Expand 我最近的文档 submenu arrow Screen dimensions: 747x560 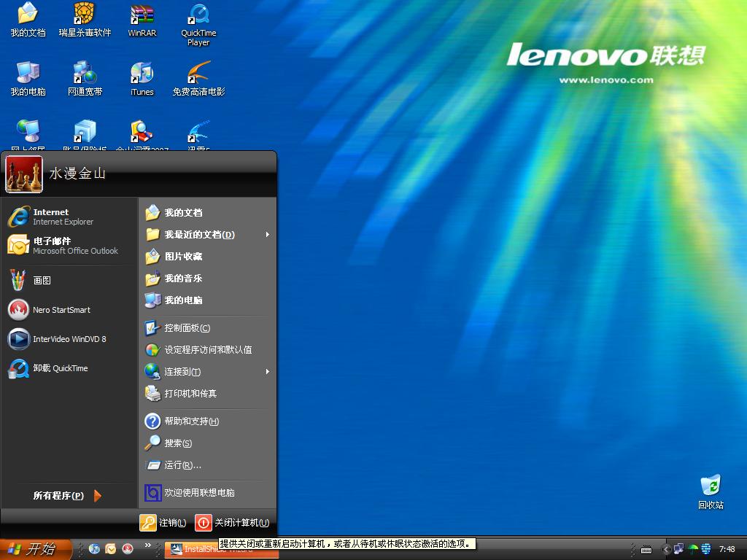(268, 235)
